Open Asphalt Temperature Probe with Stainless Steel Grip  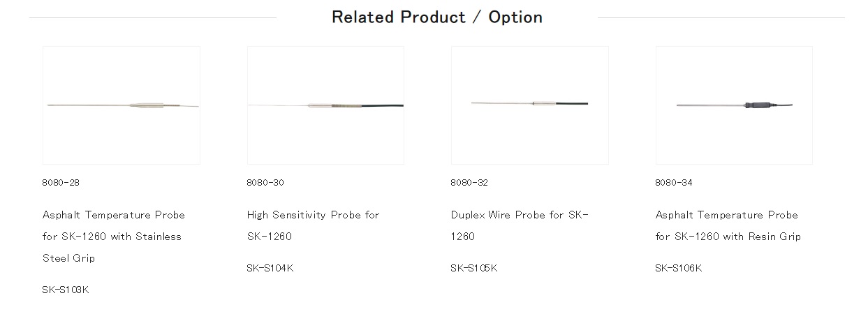tap(114, 237)
